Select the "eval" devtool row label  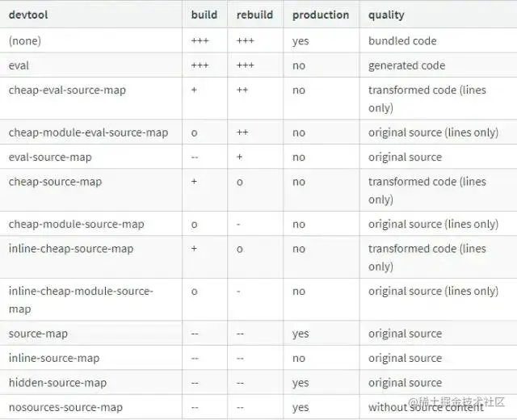(19, 65)
